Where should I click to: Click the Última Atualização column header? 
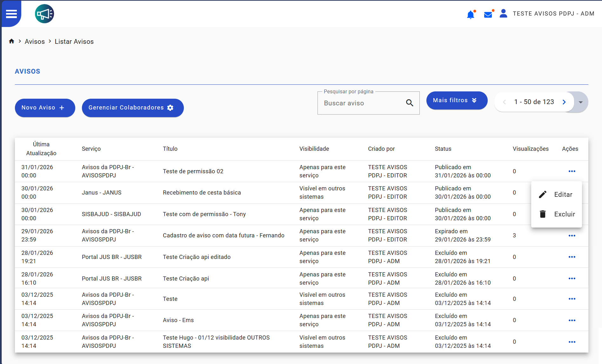point(41,149)
